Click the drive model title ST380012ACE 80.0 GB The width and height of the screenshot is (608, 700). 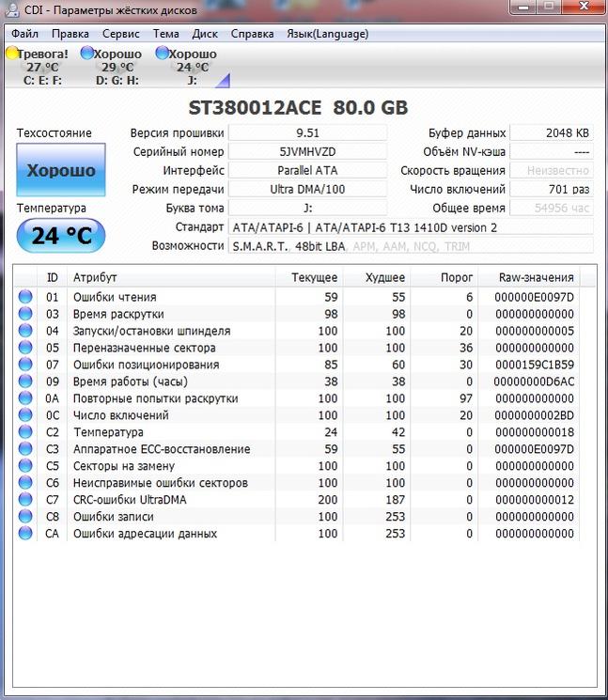click(x=298, y=108)
